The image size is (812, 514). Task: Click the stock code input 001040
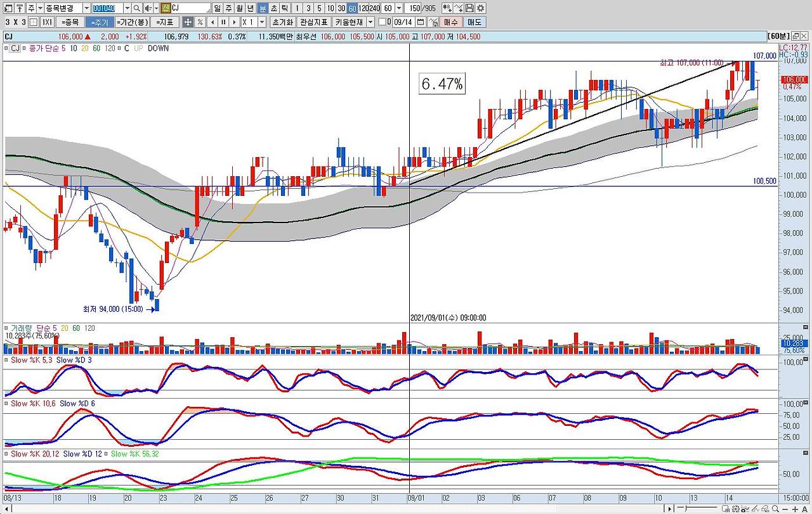coord(107,8)
